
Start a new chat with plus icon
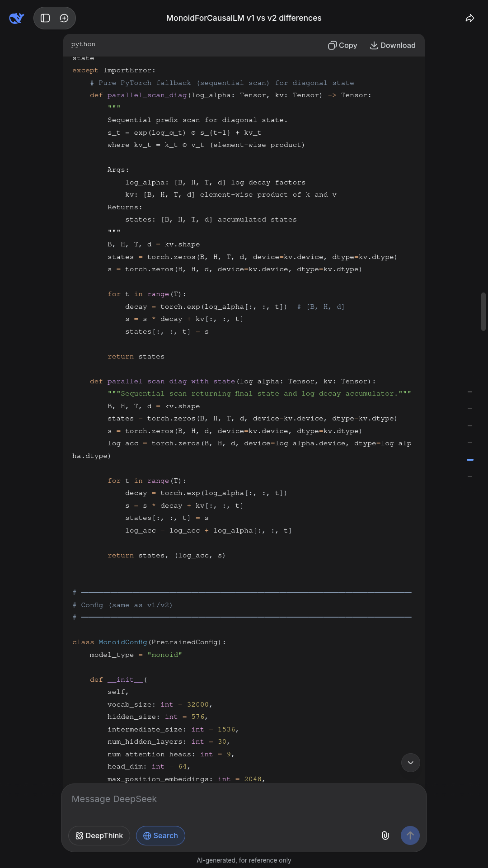pos(64,18)
